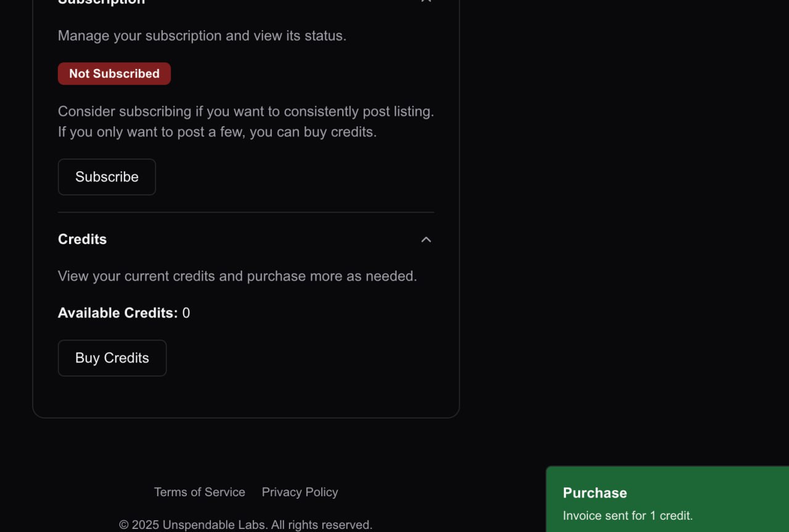Click the divider line above Credits
This screenshot has width=789, height=532.
pos(246,212)
